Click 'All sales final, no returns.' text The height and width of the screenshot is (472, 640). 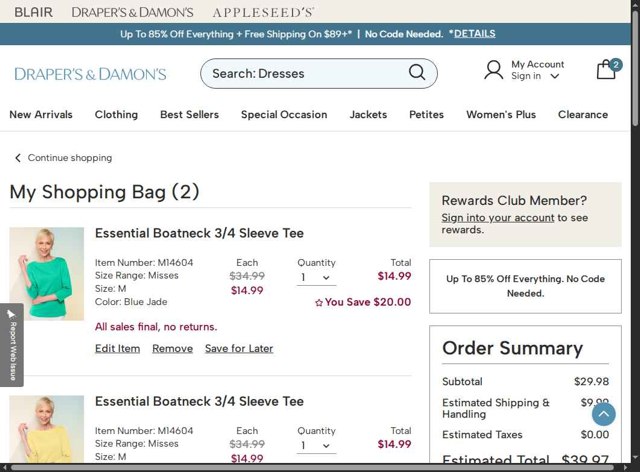click(156, 327)
